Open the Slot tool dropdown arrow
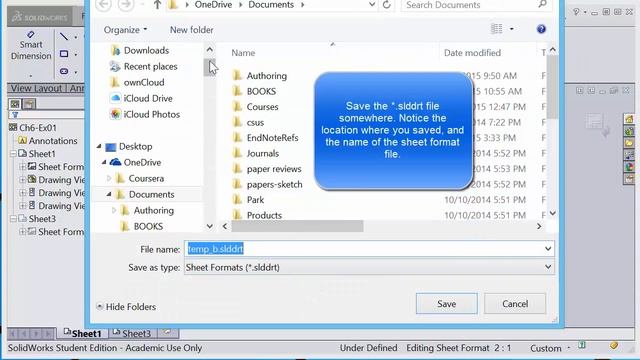The image size is (640, 360). pos(76,72)
